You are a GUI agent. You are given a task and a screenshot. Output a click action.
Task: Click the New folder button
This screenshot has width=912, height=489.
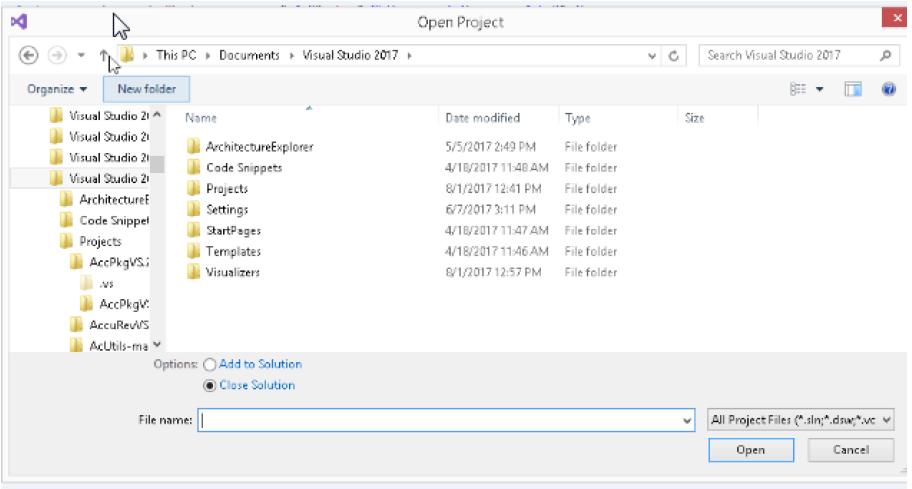[146, 89]
